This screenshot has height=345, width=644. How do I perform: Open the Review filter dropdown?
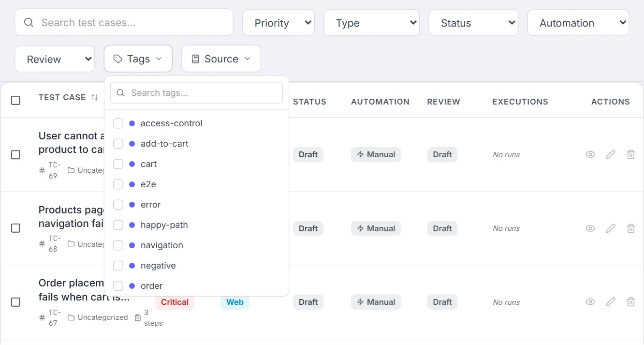pyautogui.click(x=55, y=59)
